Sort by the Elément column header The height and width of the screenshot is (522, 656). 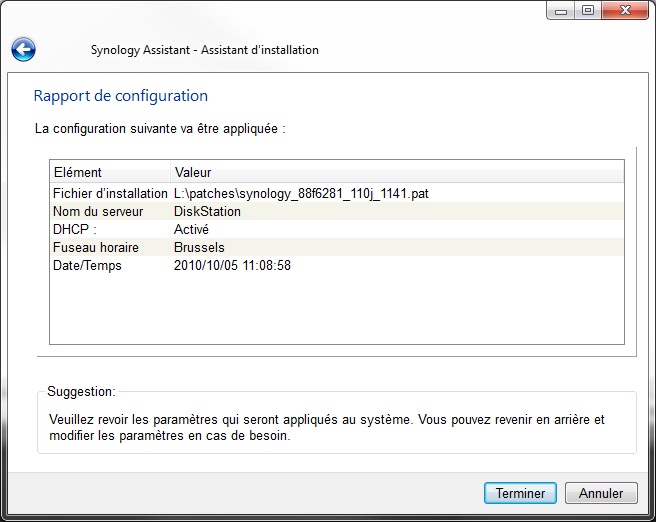click(110, 172)
